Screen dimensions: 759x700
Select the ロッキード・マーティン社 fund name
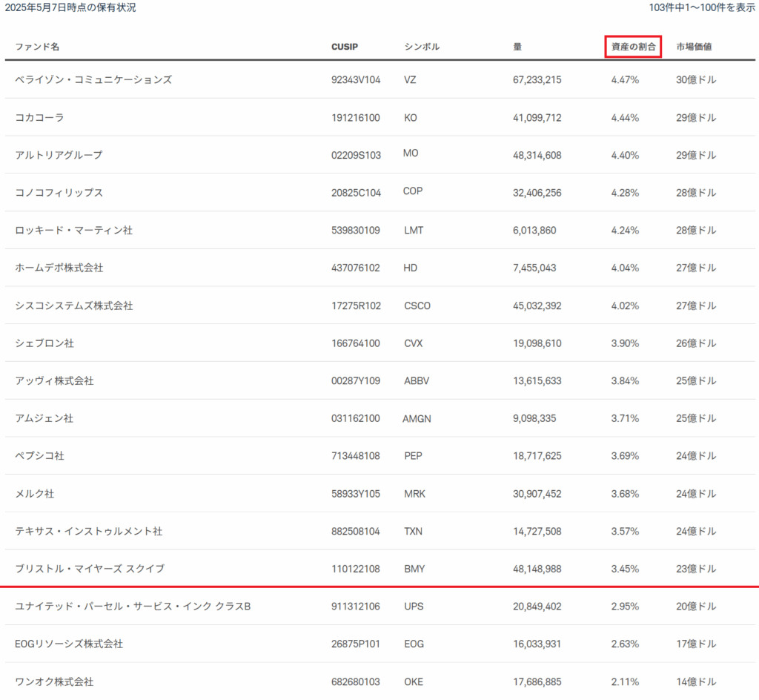tap(73, 231)
